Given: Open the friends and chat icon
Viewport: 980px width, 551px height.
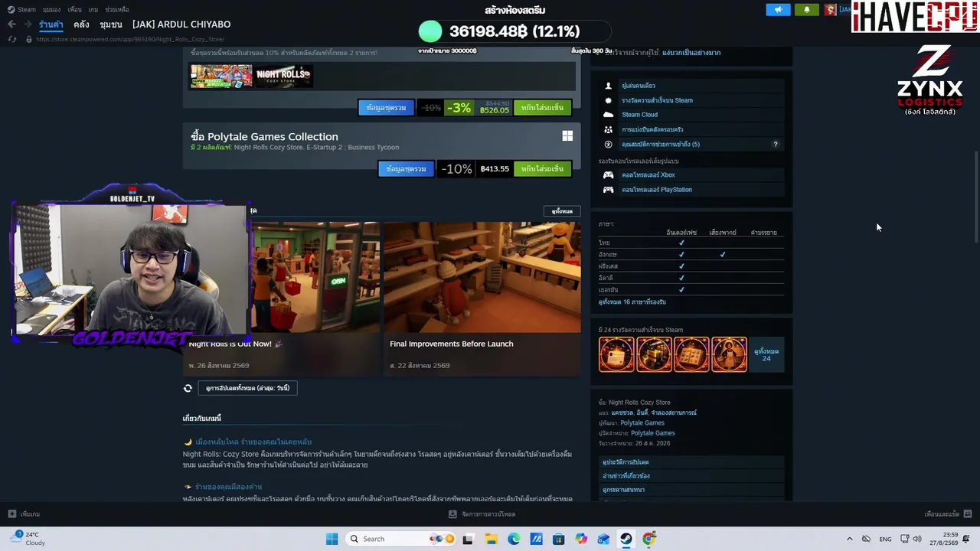Looking at the screenshot, I should [x=968, y=514].
